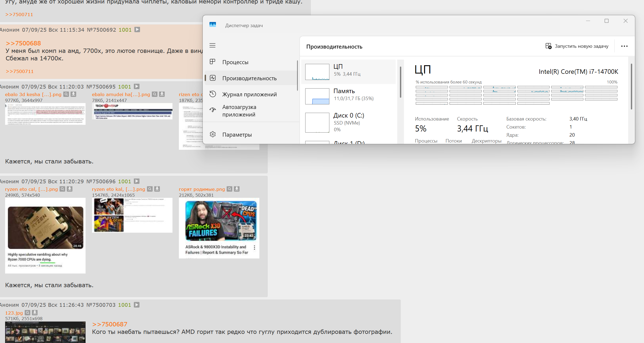Click the Процессы icon in the sidebar
Image resolution: width=644 pixels, height=343 pixels.
tap(212, 62)
